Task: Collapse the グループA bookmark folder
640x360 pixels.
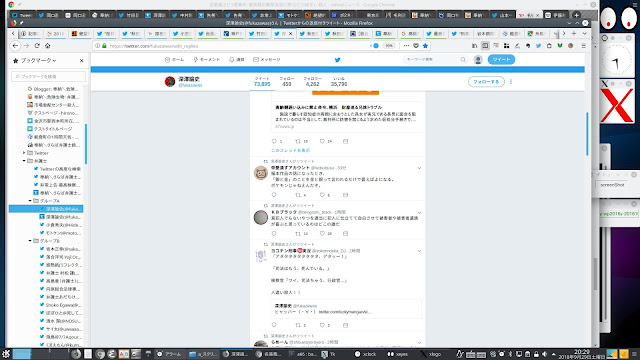Action: point(30,201)
